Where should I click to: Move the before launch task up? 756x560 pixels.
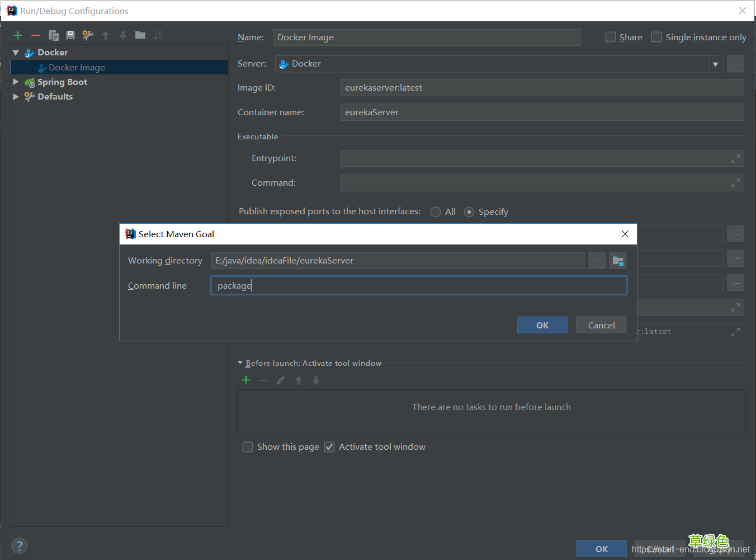[299, 380]
